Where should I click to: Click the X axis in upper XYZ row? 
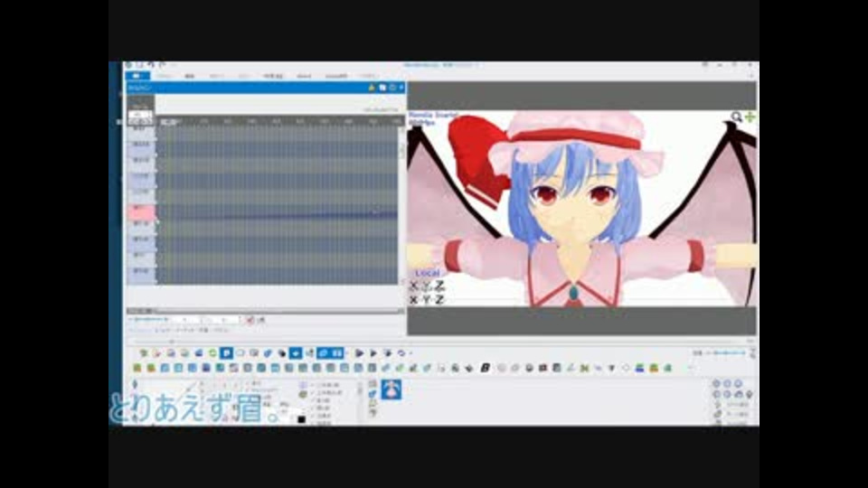pyautogui.click(x=413, y=286)
